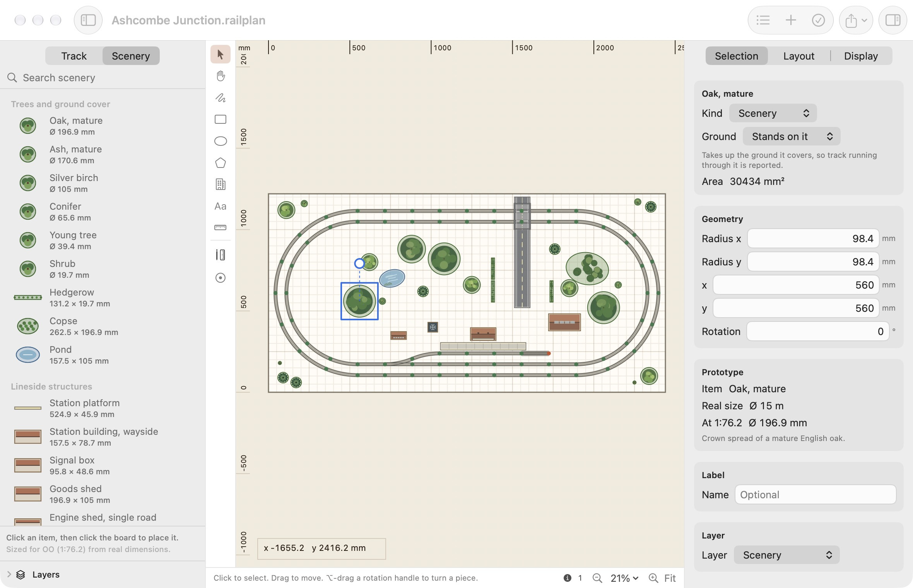Choose the rectangle shape tool
The image size is (913, 588).
(221, 119)
